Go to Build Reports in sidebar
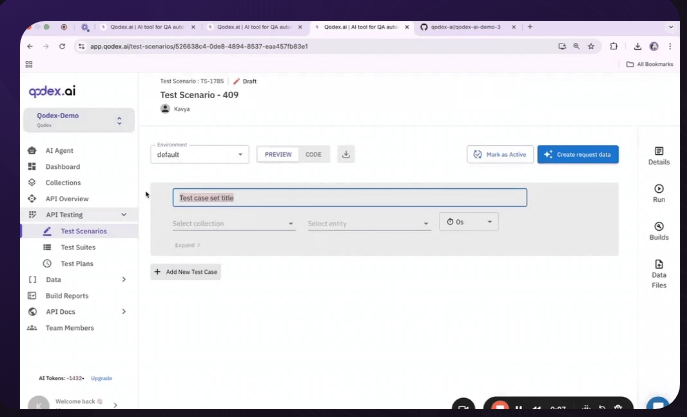Viewport: 687px width, 417px height. point(67,295)
